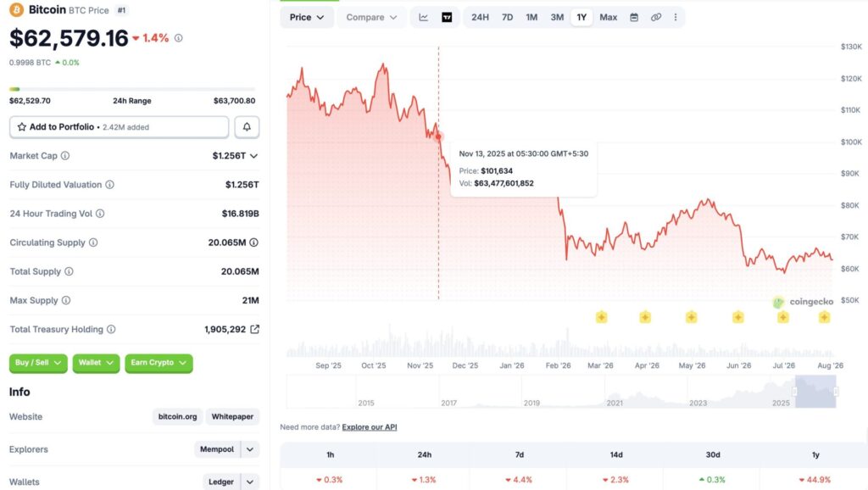Click the Market Cap info icon
868x490 pixels.
click(65, 156)
